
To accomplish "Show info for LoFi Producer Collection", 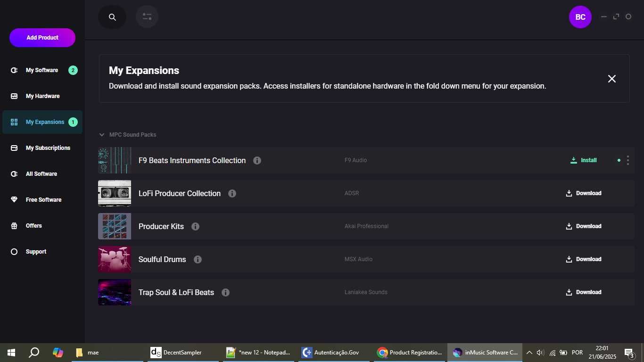I will pyautogui.click(x=232, y=193).
